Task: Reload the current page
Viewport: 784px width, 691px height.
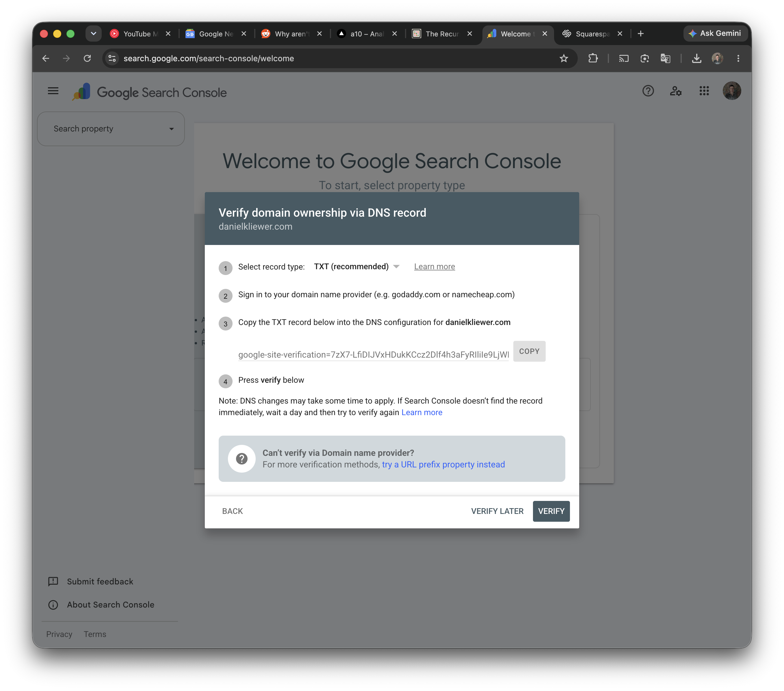Action: coord(88,58)
